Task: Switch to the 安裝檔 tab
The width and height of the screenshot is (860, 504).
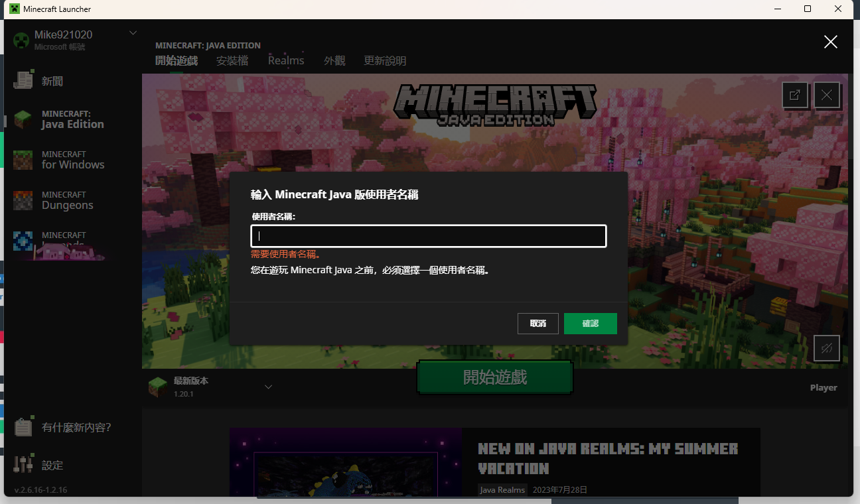Action: pos(232,61)
